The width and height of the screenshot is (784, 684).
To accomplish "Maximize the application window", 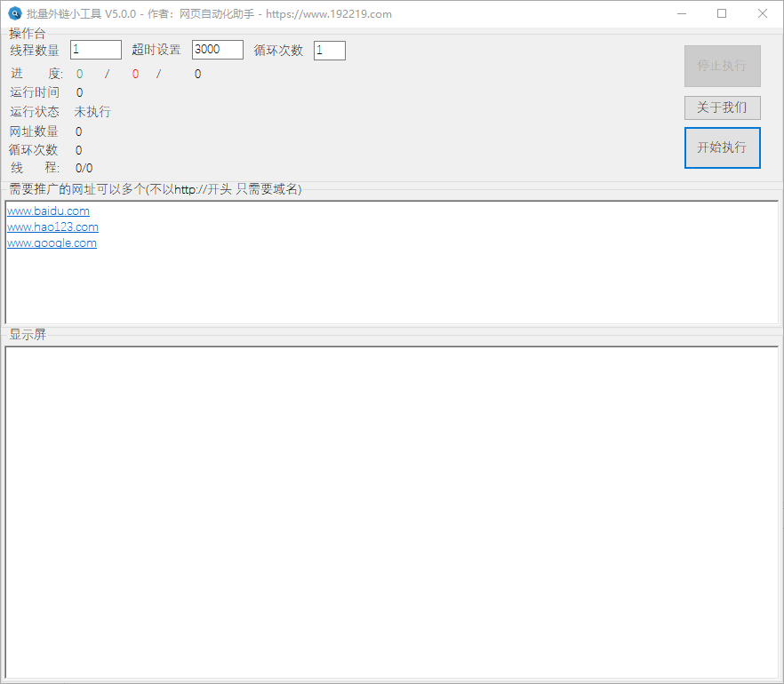I will [x=722, y=13].
